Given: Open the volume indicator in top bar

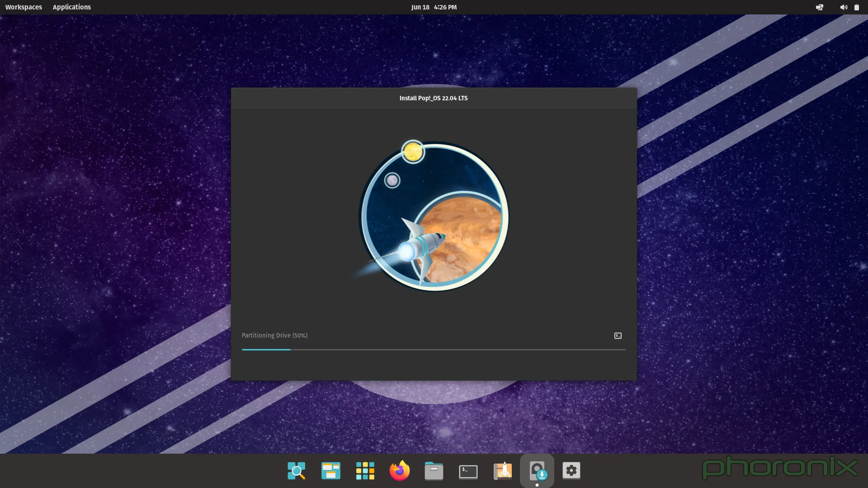Looking at the screenshot, I should (x=844, y=7).
